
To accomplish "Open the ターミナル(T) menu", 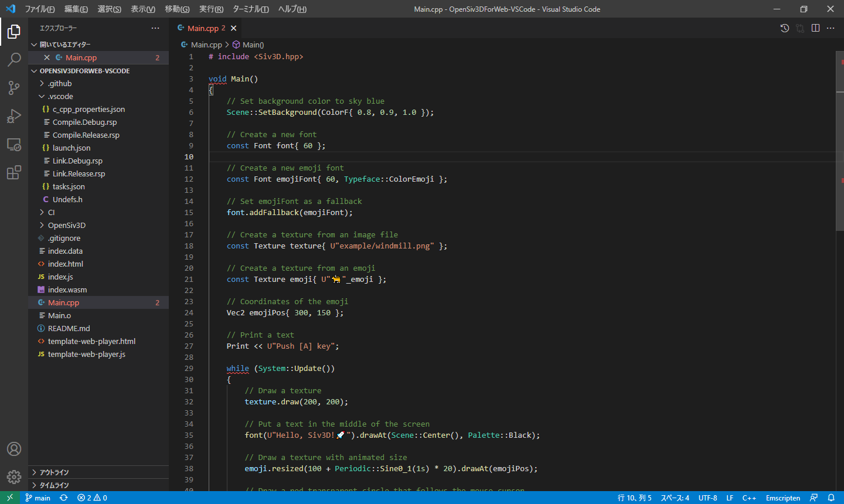I will tap(251, 9).
